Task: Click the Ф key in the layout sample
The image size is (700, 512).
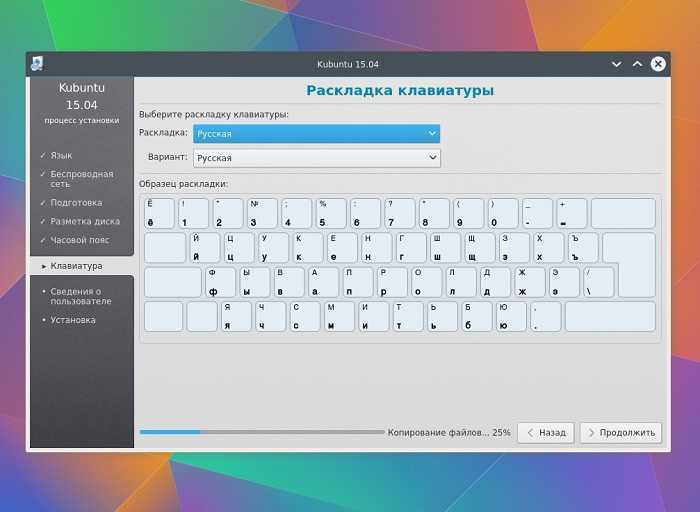Action: click(x=221, y=282)
